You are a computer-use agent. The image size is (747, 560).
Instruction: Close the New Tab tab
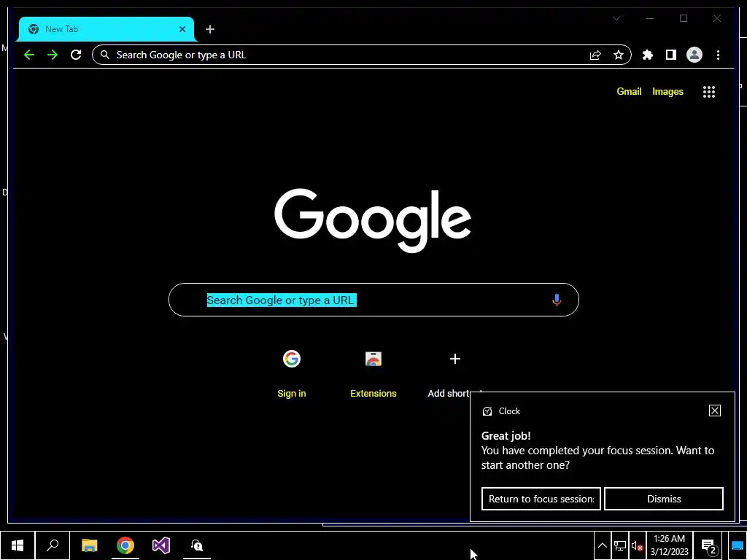[182, 29]
